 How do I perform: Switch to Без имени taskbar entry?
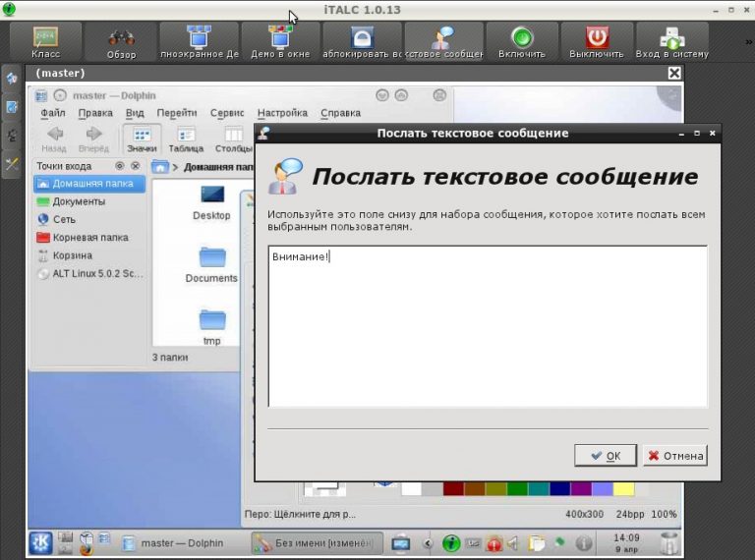click(x=317, y=543)
